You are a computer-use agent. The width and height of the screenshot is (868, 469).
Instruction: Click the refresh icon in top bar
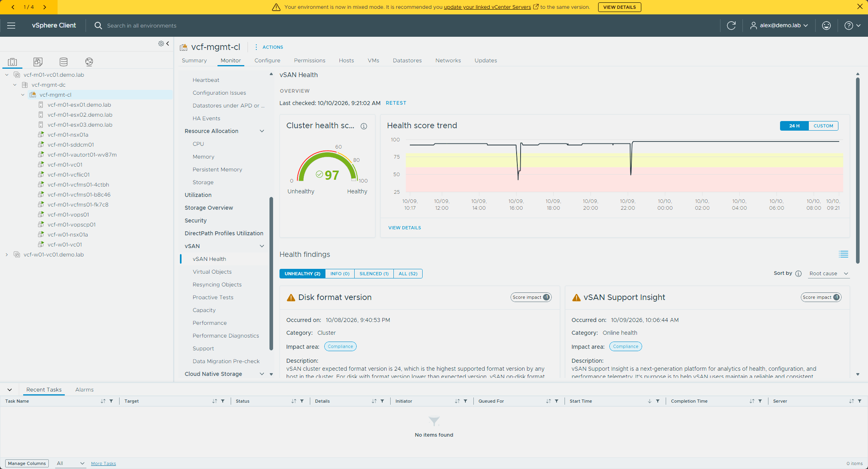[731, 26]
